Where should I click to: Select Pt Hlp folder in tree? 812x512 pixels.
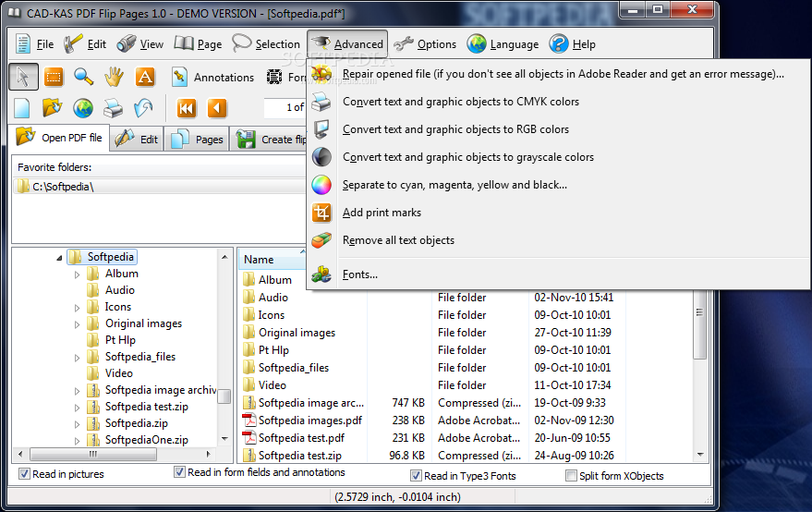tap(120, 340)
